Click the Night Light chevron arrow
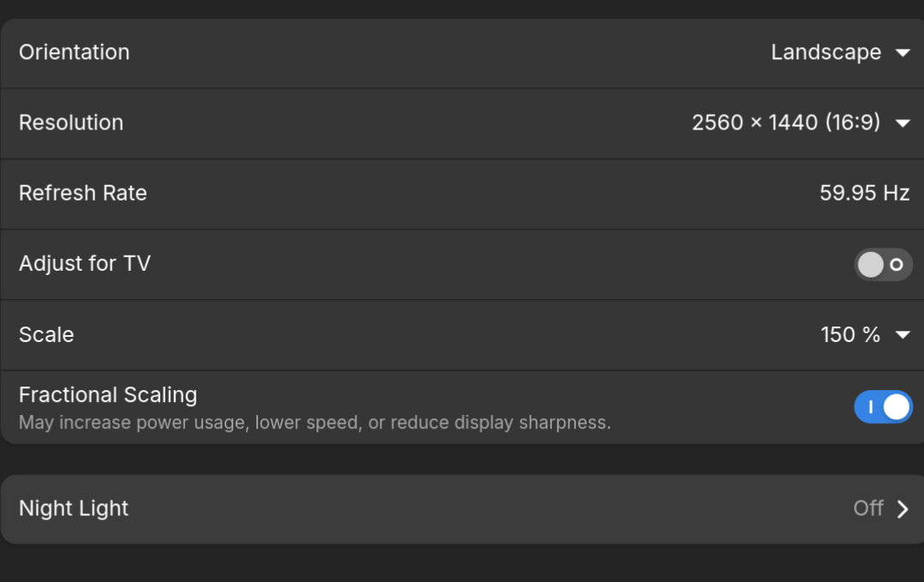 click(x=903, y=509)
